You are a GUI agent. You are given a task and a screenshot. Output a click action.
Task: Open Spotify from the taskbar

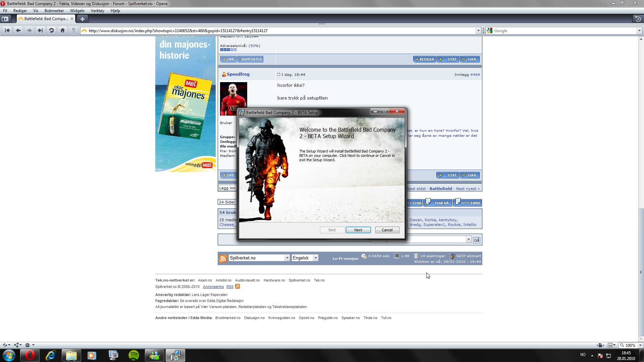(x=134, y=355)
